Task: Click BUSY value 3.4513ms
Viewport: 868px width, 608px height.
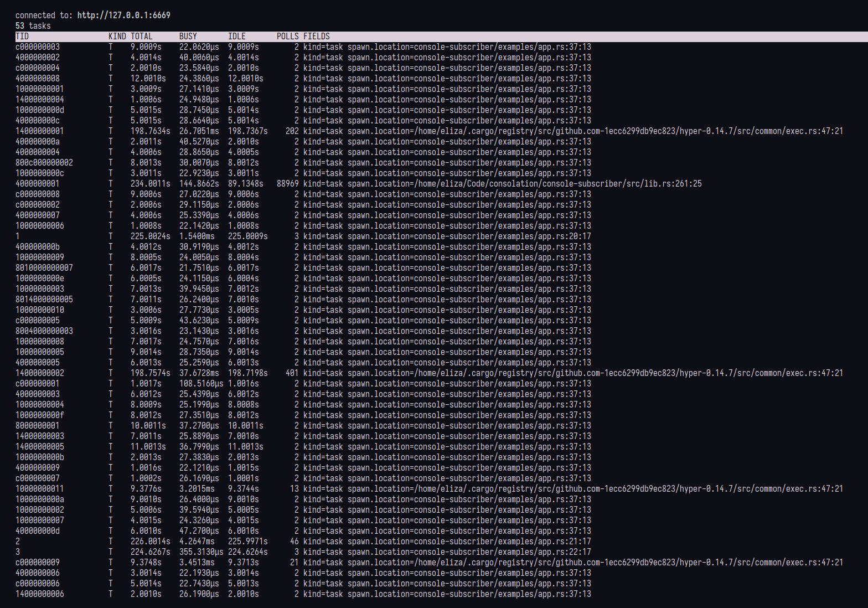Action: (197, 563)
